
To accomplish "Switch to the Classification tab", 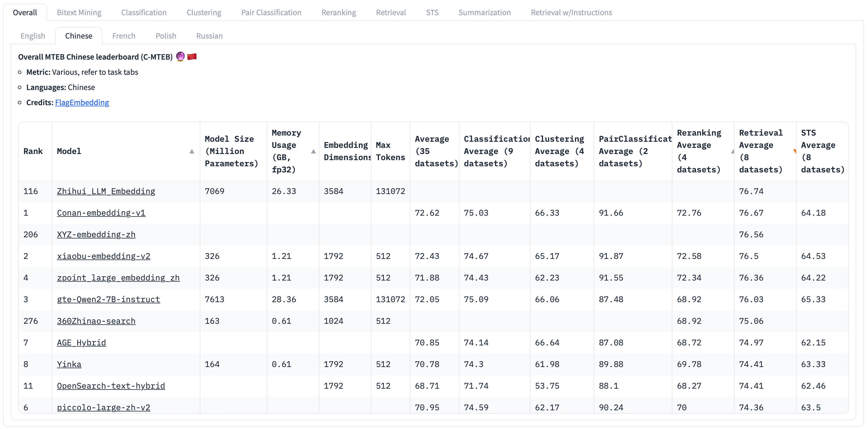I will pos(144,13).
